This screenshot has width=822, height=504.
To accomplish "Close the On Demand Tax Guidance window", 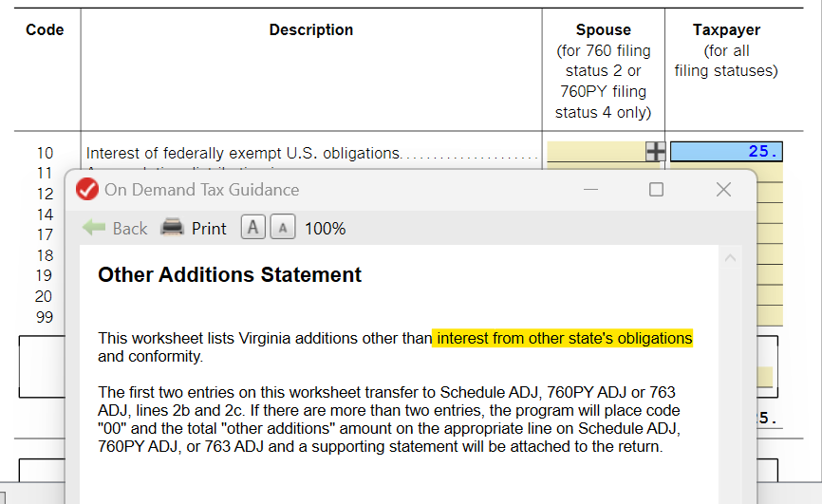I will tap(723, 189).
